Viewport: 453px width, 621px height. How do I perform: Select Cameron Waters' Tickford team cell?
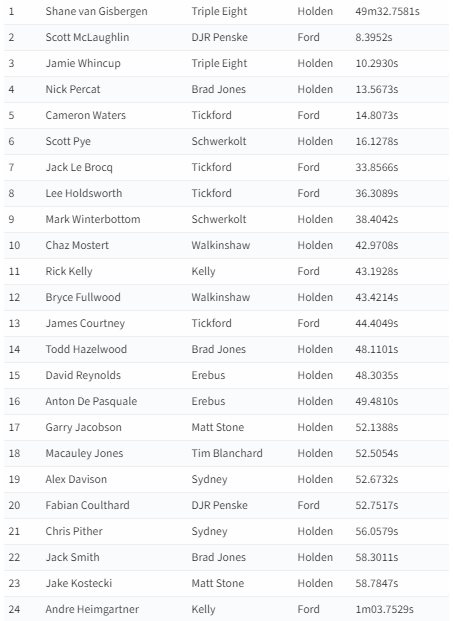click(x=211, y=115)
